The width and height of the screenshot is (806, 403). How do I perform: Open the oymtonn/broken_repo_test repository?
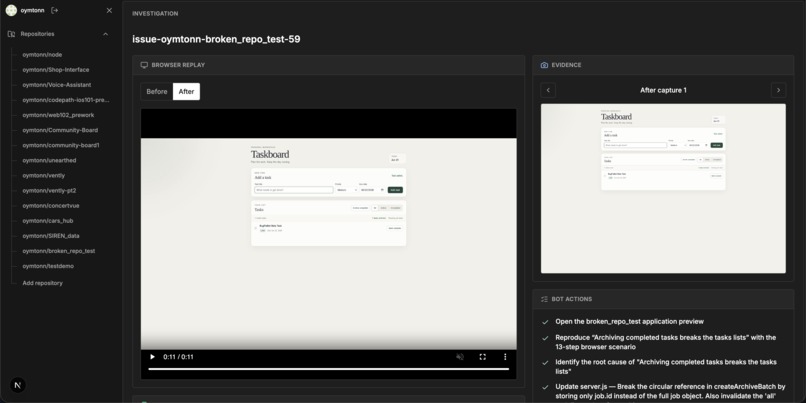click(x=59, y=251)
